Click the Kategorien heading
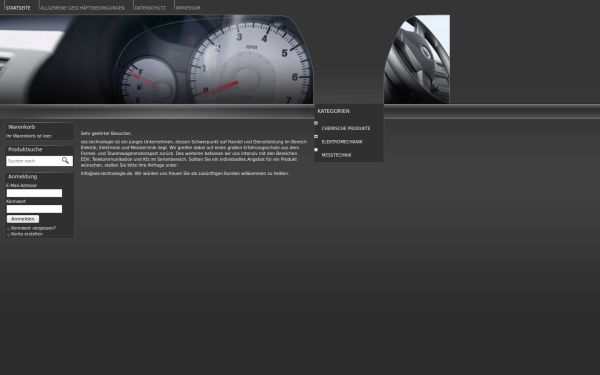Screen dimensions: 600x375 [333, 111]
